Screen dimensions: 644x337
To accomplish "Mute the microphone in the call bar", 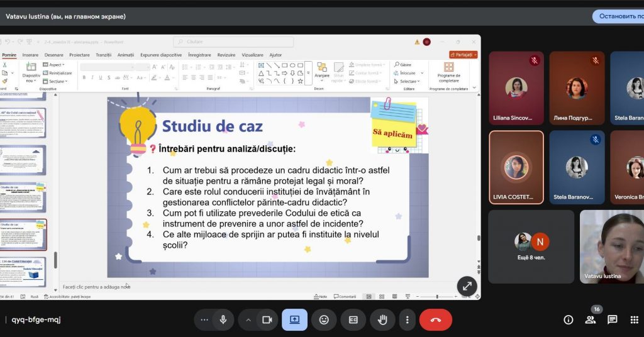I will [223, 319].
